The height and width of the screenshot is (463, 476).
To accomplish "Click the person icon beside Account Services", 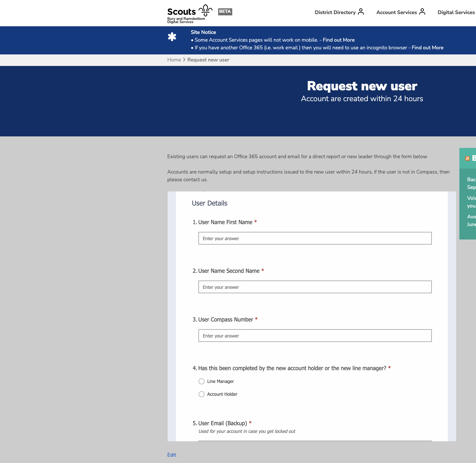I will click(x=423, y=12).
